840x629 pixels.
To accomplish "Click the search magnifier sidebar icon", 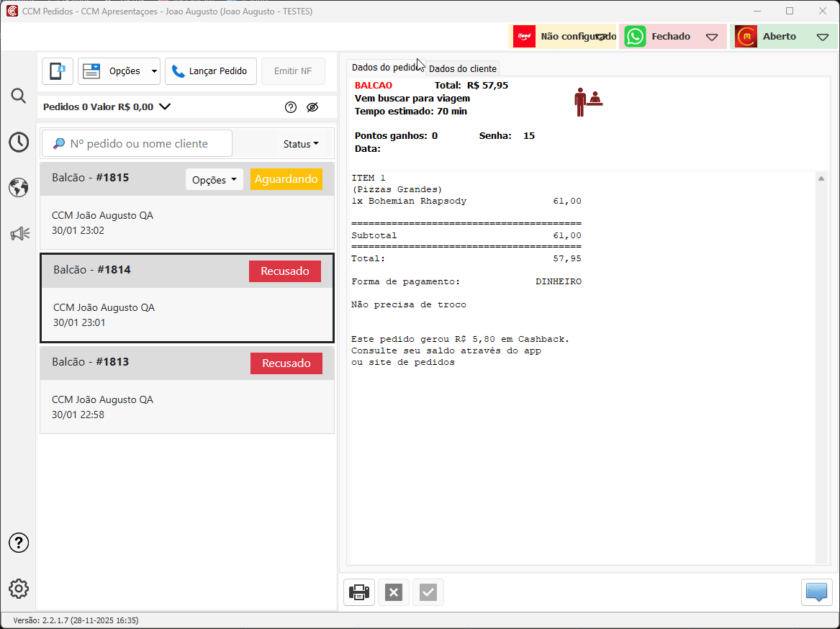I will 19,96.
